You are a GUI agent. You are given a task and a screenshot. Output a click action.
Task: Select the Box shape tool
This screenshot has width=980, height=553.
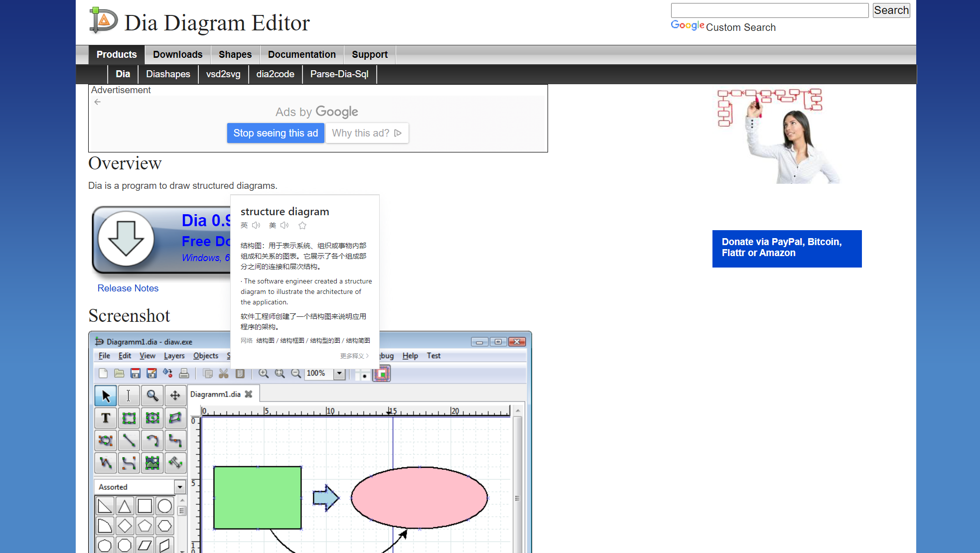pyautogui.click(x=129, y=418)
